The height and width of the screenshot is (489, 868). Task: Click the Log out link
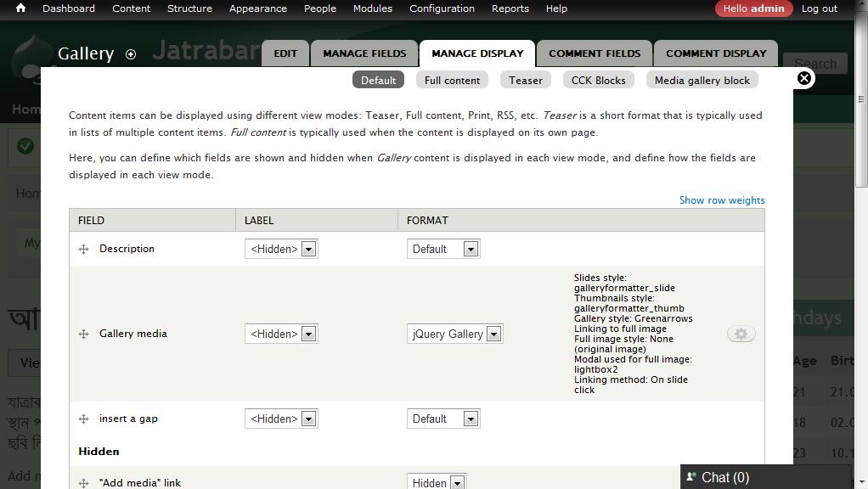click(x=820, y=8)
